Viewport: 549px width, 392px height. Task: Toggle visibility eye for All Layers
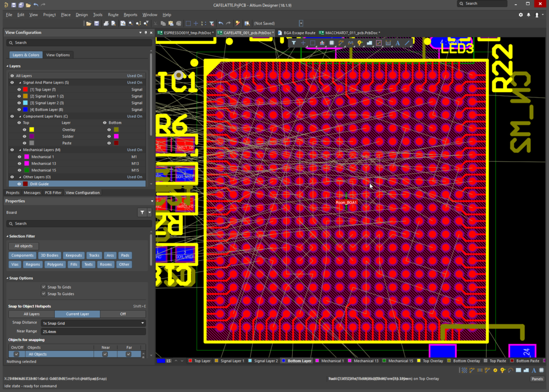(12, 76)
